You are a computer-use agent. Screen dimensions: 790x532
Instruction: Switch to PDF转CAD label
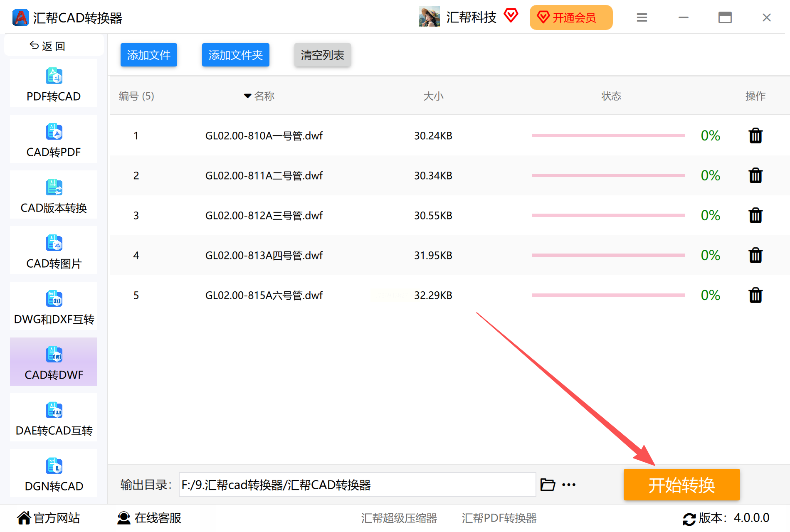click(54, 96)
